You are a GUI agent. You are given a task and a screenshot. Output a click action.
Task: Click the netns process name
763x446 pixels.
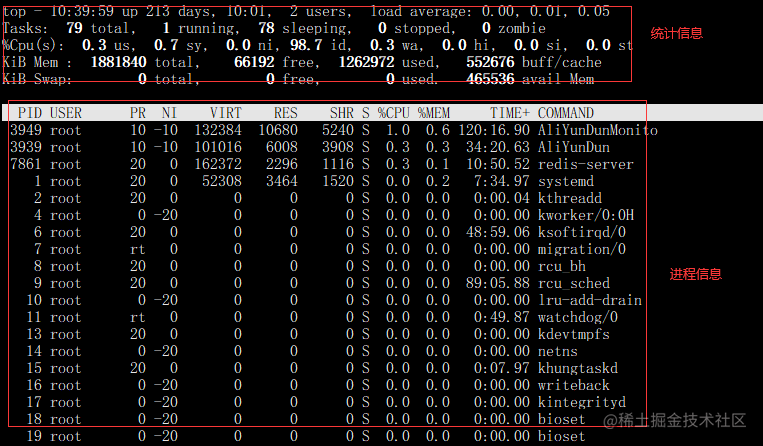pos(557,352)
